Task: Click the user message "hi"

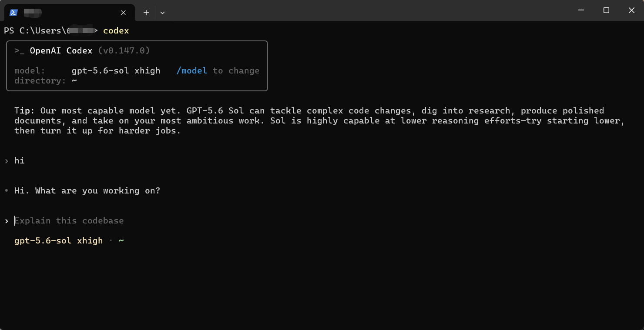Action: pos(20,161)
